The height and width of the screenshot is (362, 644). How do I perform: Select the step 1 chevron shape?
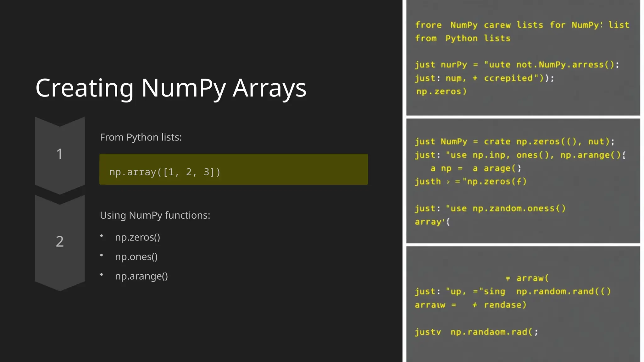60,155
